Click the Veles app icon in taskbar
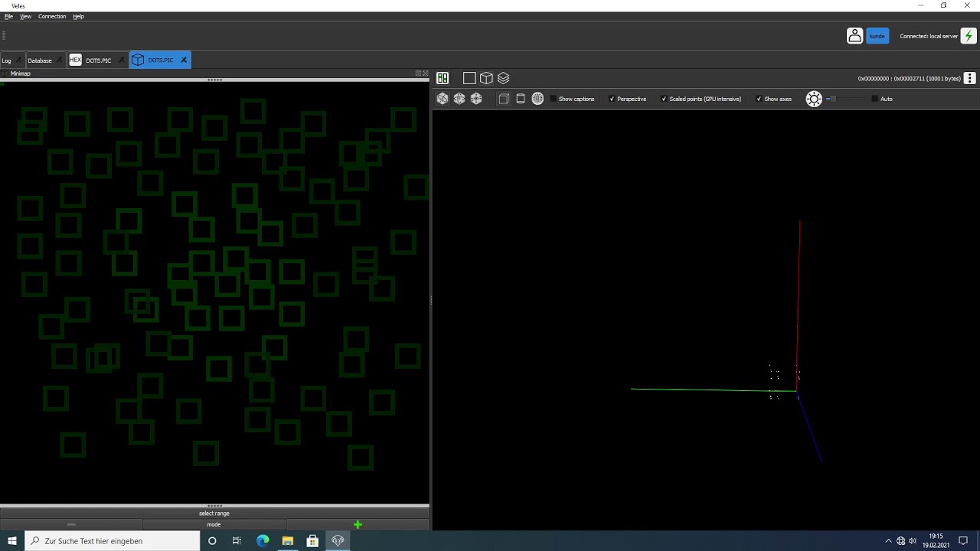This screenshot has height=551, width=980. click(338, 540)
